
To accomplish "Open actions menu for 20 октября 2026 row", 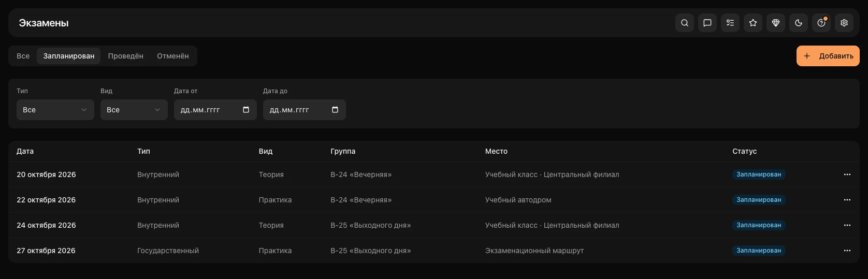I will pos(847,174).
